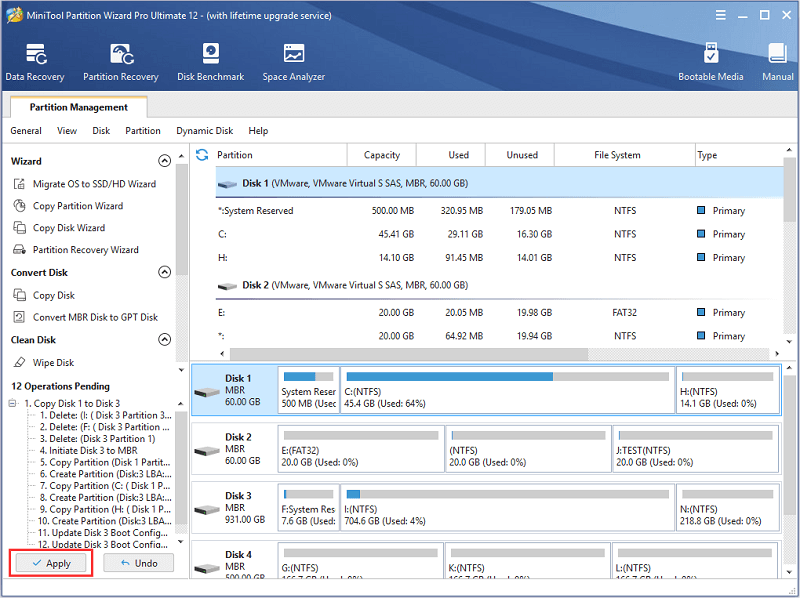Select pending operation 3. Delete Disk 3 Partition 1
Image resolution: width=800 pixels, height=598 pixels.
click(x=97, y=439)
